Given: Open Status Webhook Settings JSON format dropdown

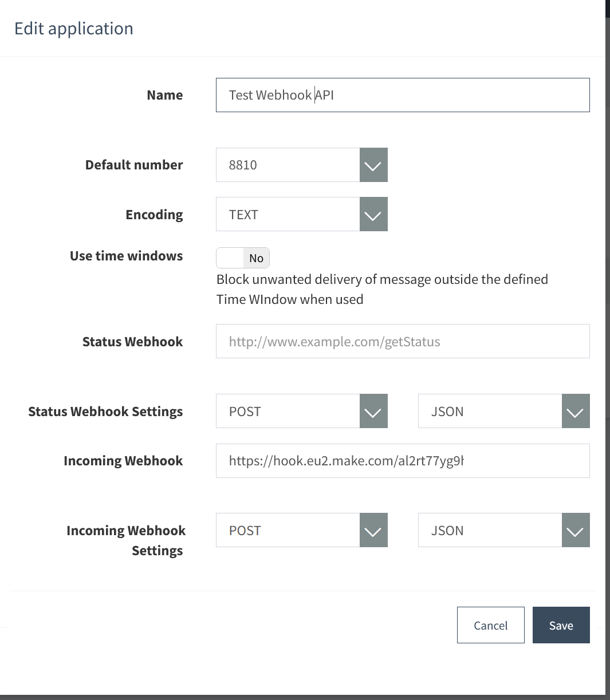Looking at the screenshot, I should [504, 411].
